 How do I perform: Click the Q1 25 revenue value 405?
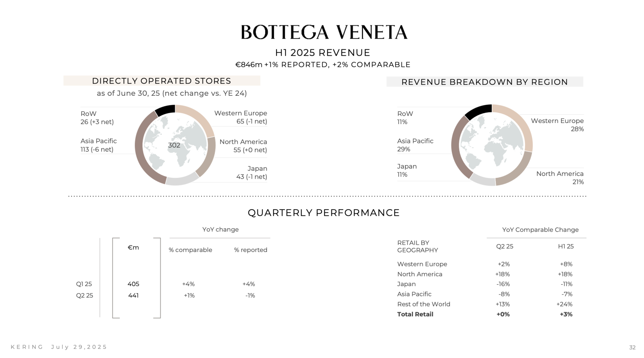tap(133, 284)
